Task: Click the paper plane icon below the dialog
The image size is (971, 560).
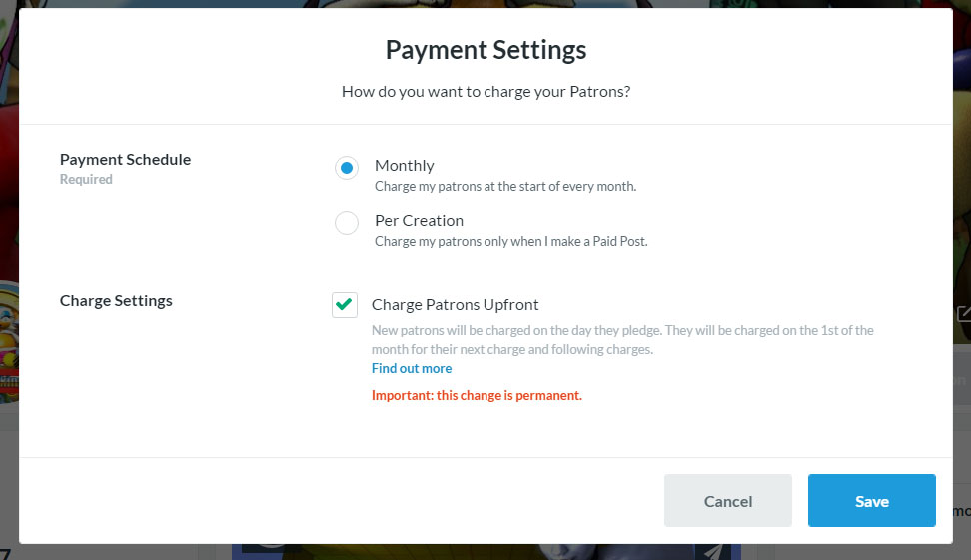Action: [x=711, y=551]
